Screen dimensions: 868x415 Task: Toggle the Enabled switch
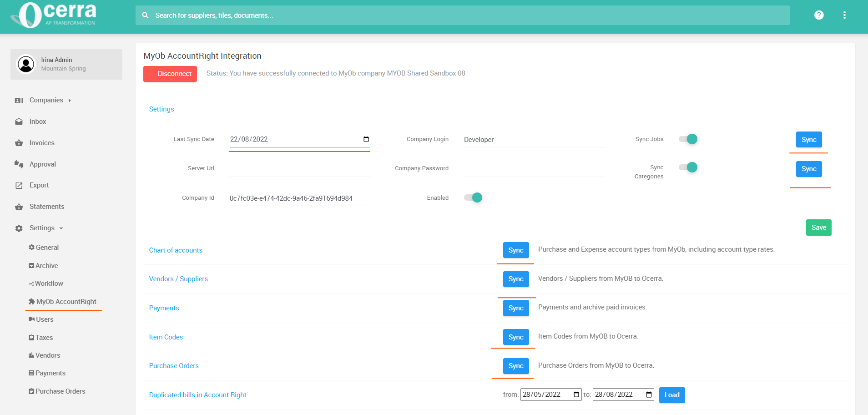tap(473, 197)
